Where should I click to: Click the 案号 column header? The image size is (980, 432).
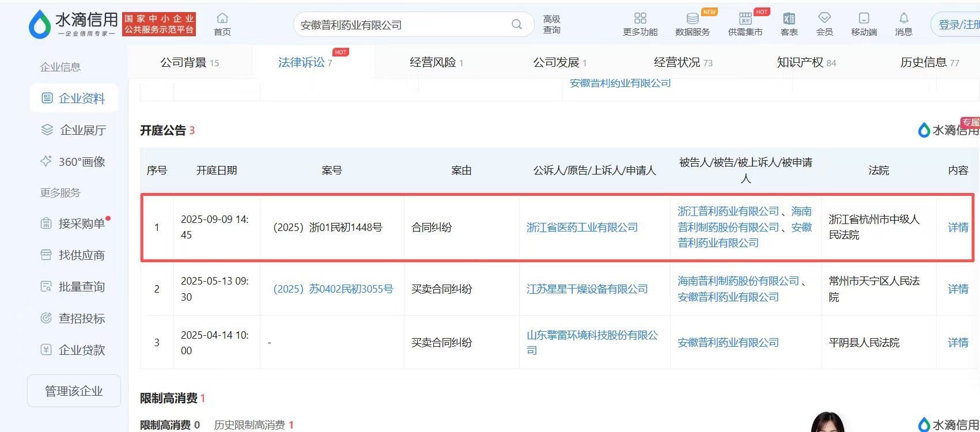pyautogui.click(x=332, y=170)
